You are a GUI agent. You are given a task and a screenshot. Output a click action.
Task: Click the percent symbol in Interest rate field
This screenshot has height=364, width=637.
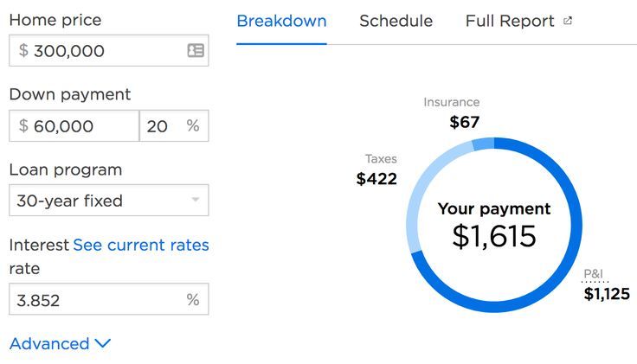tap(193, 299)
